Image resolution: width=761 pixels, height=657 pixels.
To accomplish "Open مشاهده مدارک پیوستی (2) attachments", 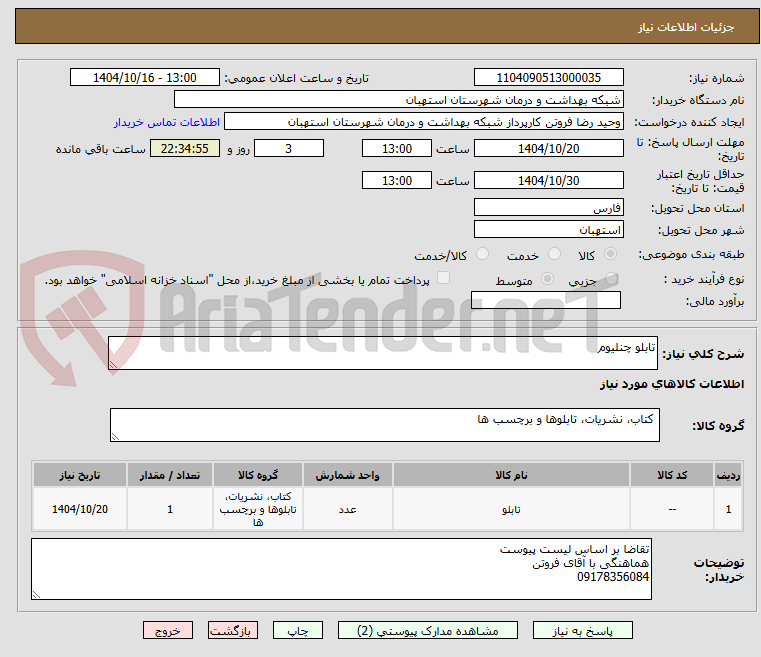I will pos(428,630).
